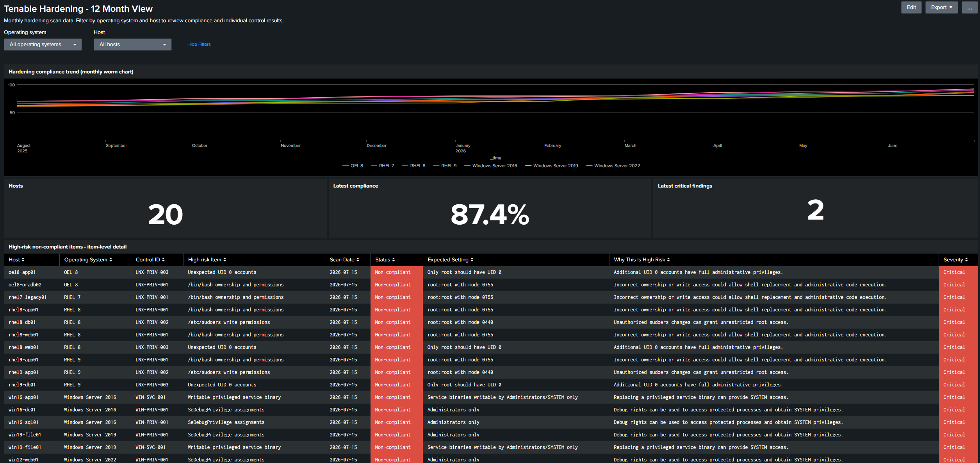This screenshot has height=463, width=980.
Task: Select Windows Server 2022 in the chart legend
Action: 613,166
